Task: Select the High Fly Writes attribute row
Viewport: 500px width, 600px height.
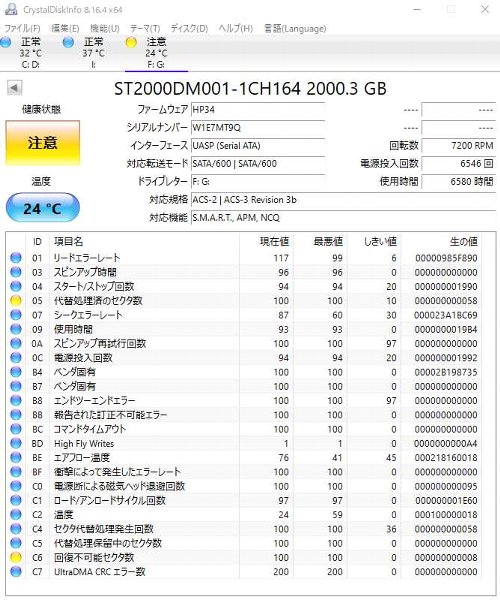Action: pyautogui.click(x=245, y=443)
